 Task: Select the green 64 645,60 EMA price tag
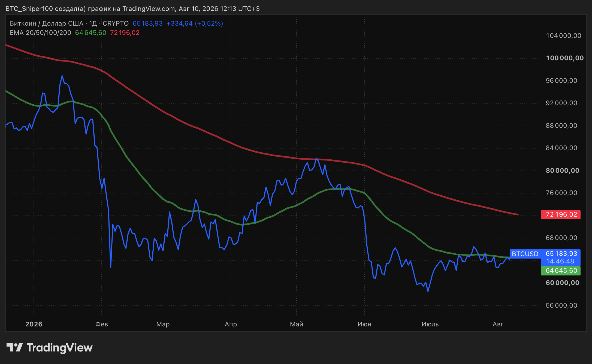(x=561, y=271)
